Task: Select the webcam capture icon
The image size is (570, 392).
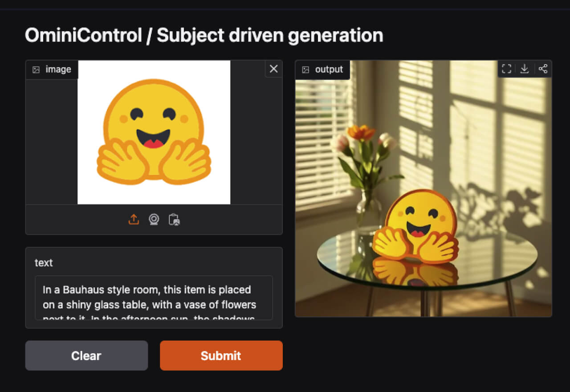Action: pyautogui.click(x=154, y=220)
